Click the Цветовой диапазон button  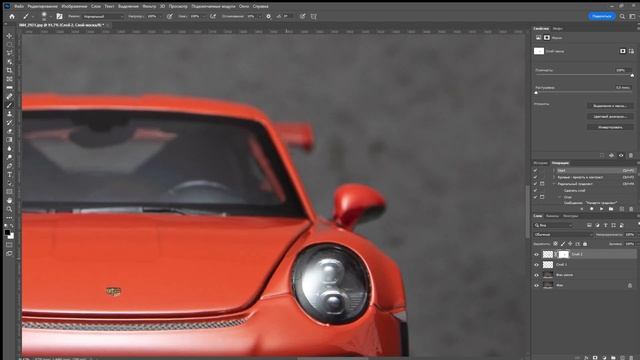click(610, 116)
